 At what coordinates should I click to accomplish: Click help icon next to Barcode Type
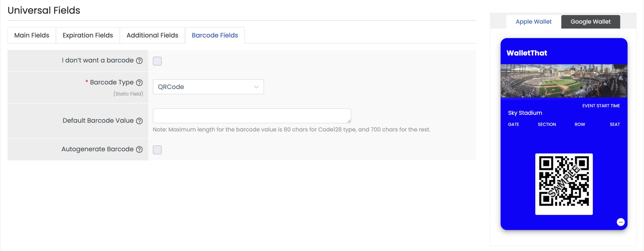coord(139,82)
